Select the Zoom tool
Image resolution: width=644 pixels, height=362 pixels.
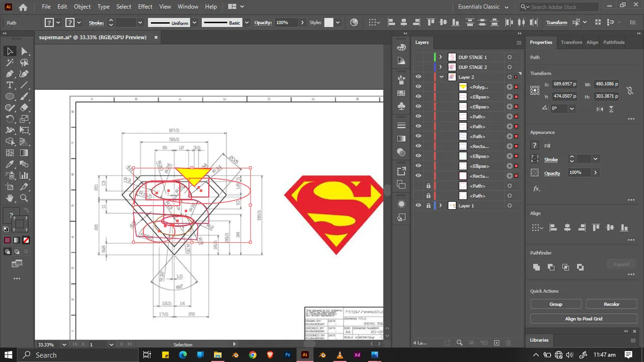pos(24,198)
